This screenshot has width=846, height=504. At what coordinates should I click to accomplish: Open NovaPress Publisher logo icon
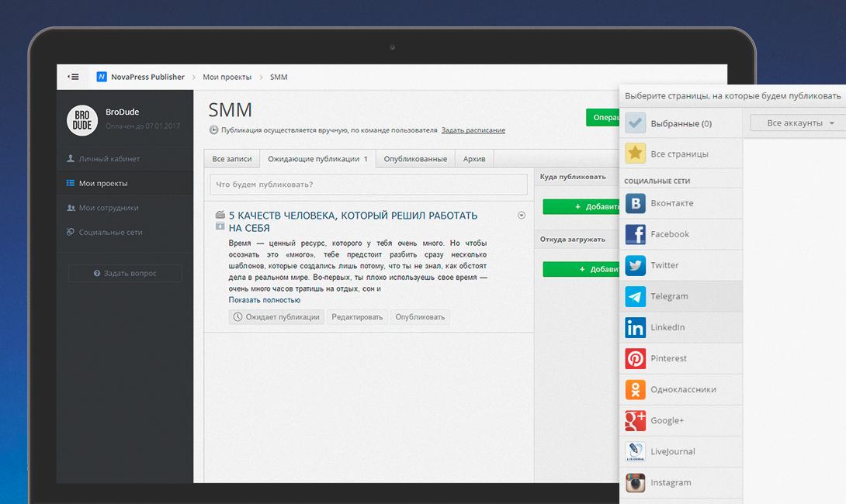click(x=102, y=77)
